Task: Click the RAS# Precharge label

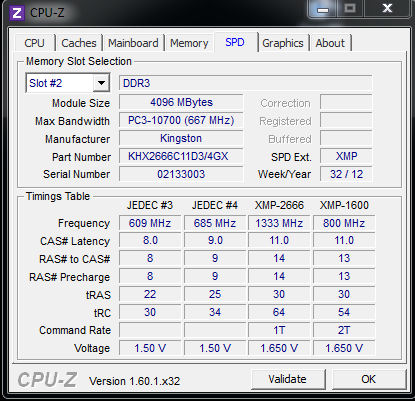Action: pos(70,277)
